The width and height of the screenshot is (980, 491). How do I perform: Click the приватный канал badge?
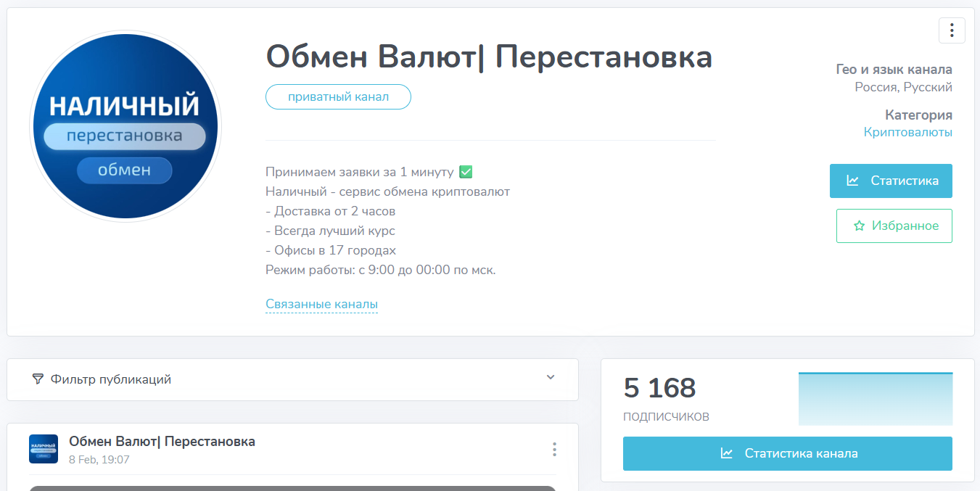pos(338,96)
